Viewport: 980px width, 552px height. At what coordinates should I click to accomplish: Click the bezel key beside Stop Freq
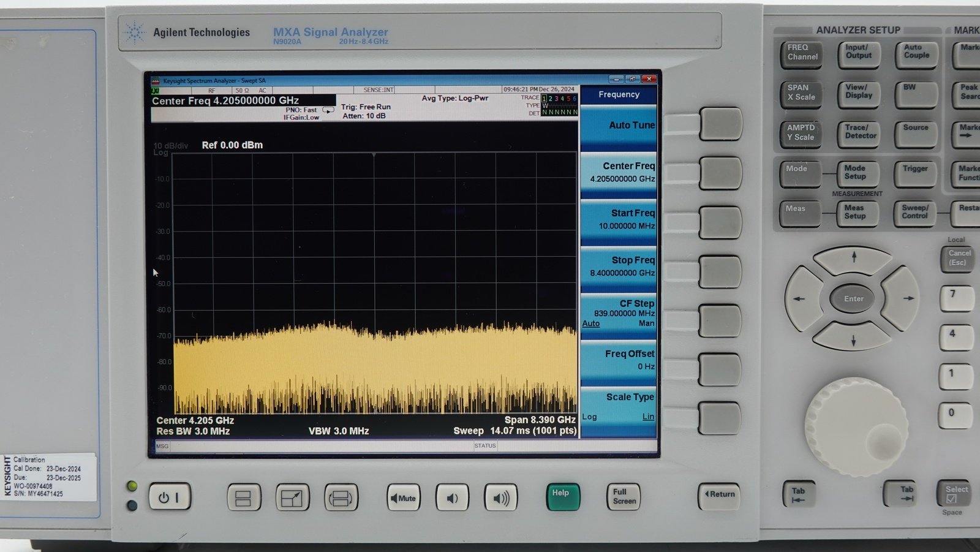tap(720, 271)
